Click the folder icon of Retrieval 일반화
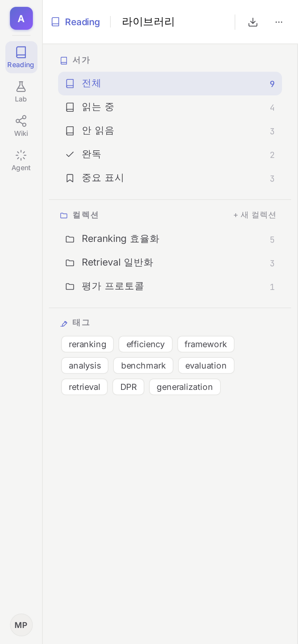The image size is (298, 644). 70,263
